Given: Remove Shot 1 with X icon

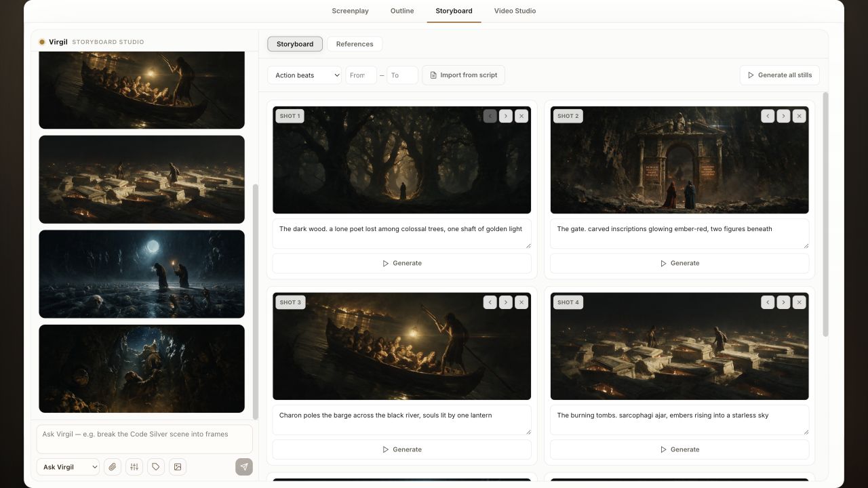Looking at the screenshot, I should [521, 116].
